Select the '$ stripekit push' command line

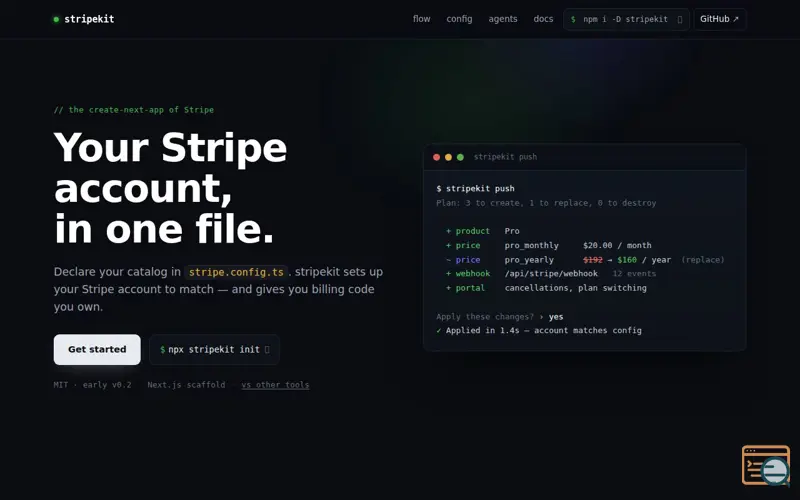(475, 189)
